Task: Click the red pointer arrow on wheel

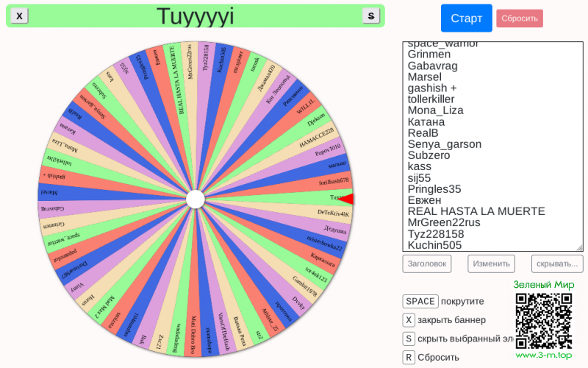Action: pos(347,199)
